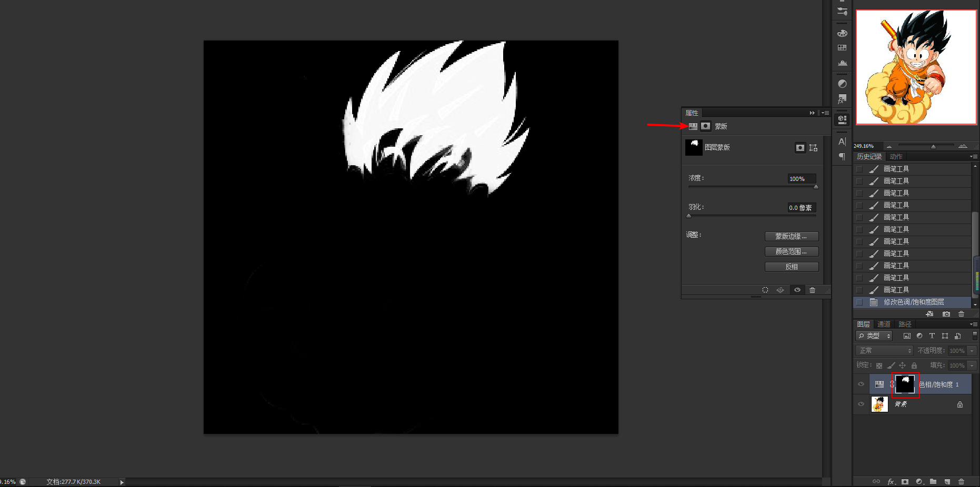Open the 类型 layer filter dropdown

[874, 336]
